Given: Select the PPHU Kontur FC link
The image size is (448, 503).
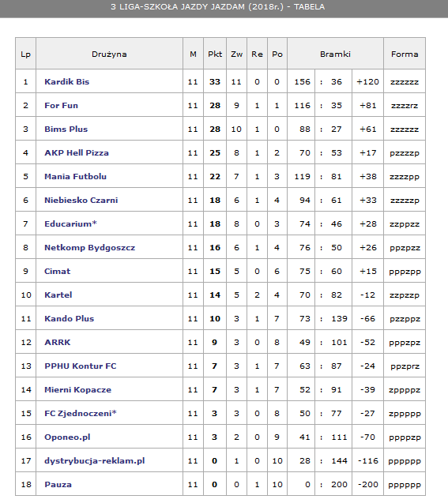Looking at the screenshot, I should pos(81,366).
